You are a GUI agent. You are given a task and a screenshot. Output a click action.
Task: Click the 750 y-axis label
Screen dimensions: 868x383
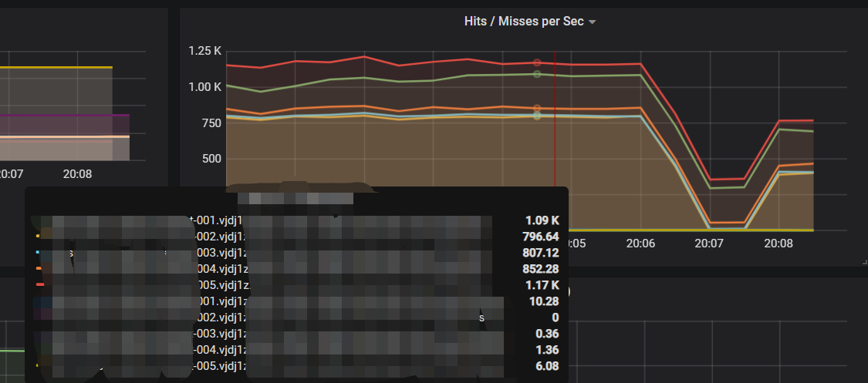(x=210, y=123)
